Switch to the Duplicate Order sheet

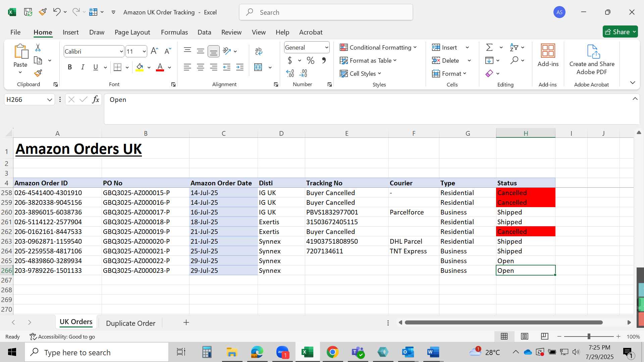pos(130,323)
